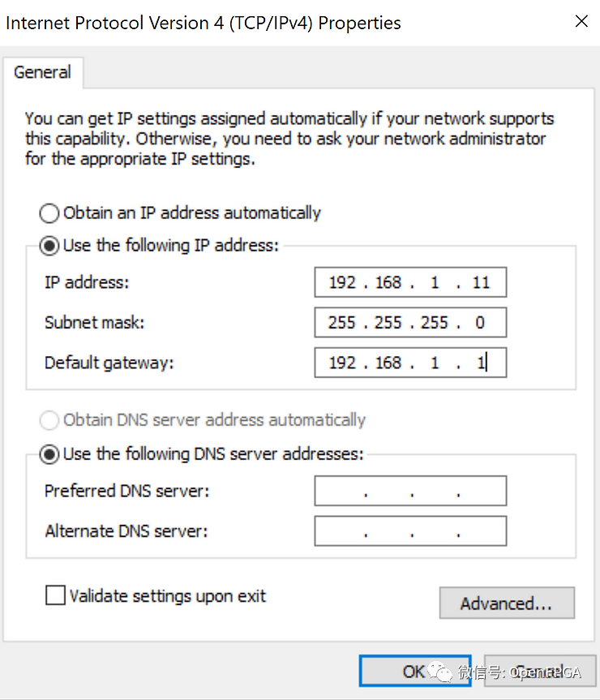Close the TCP/IPv4 Properties dialog

581,21
